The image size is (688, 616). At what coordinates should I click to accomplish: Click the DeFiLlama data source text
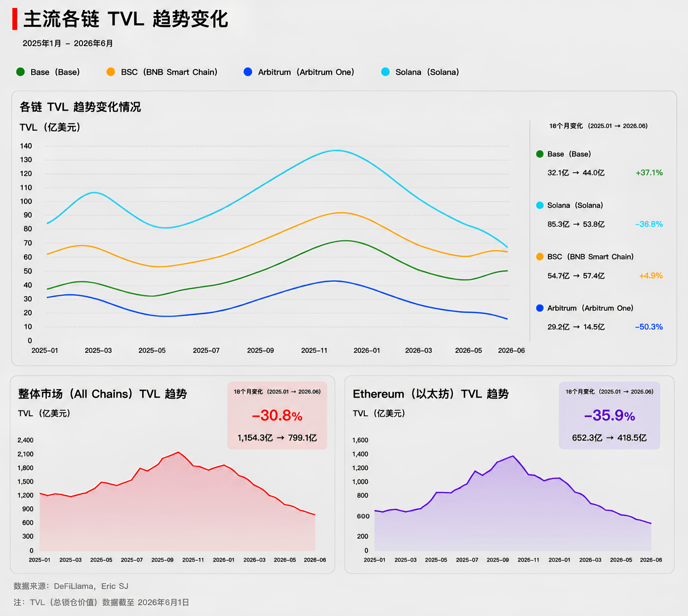click(x=74, y=586)
